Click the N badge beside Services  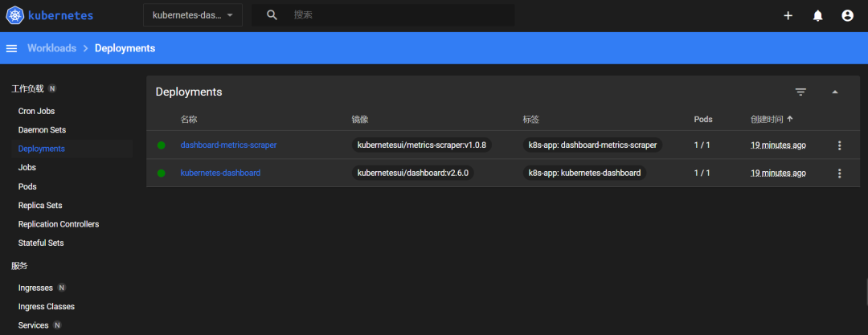tap(57, 325)
